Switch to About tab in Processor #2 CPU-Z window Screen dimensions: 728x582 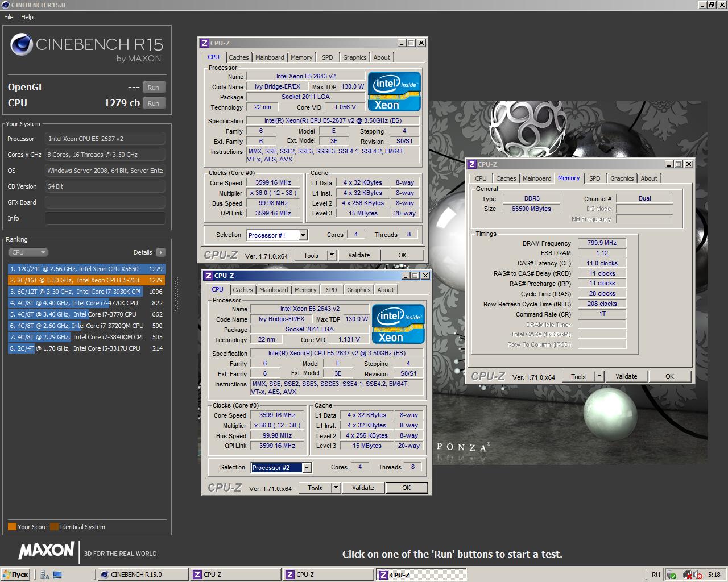pyautogui.click(x=386, y=290)
